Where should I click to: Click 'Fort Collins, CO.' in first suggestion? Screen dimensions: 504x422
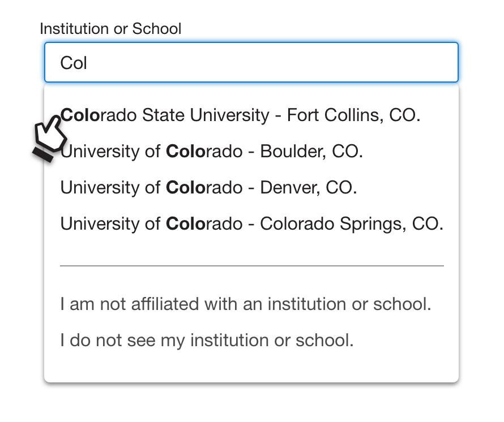[x=354, y=115]
